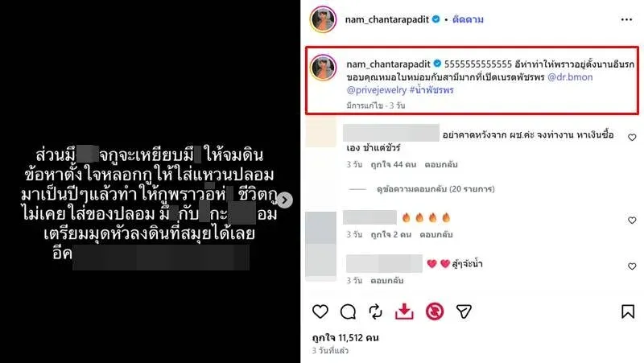Open three-dot more options menu

click(x=626, y=19)
